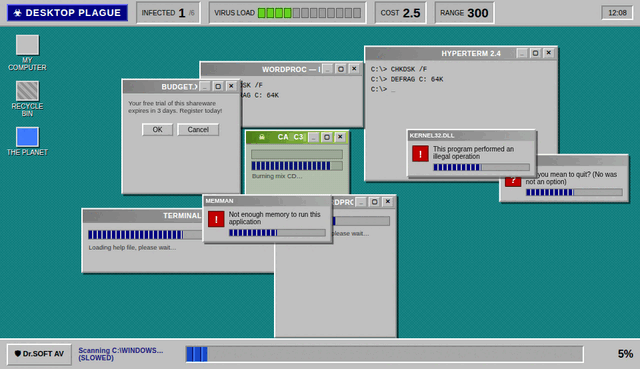Maximize the green infected CA window
The image size is (640, 369).
327,137
